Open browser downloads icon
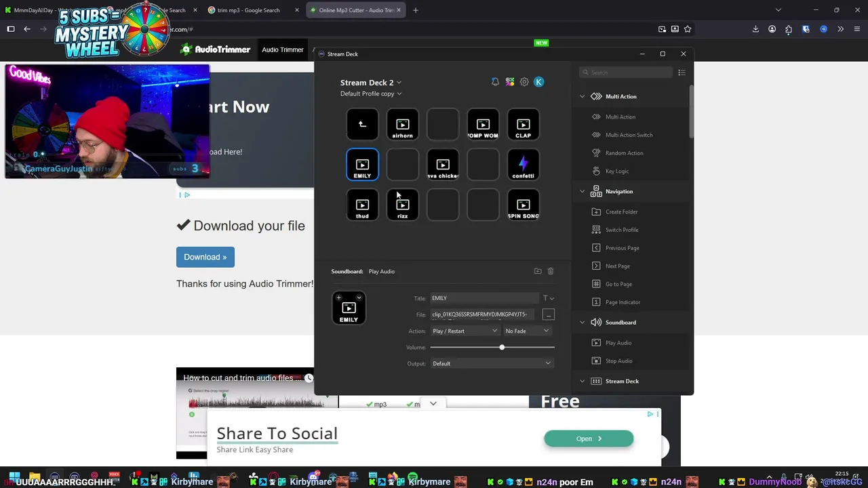The height and width of the screenshot is (488, 868). (x=755, y=29)
